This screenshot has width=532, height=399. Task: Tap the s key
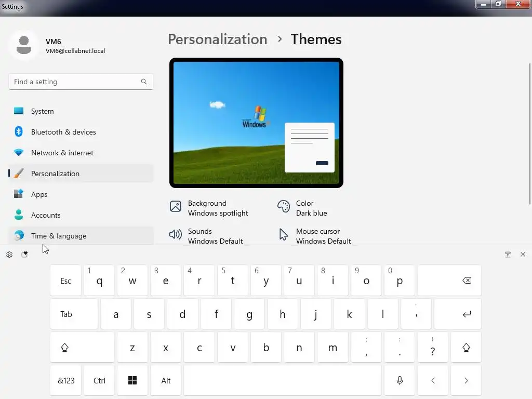click(x=149, y=314)
